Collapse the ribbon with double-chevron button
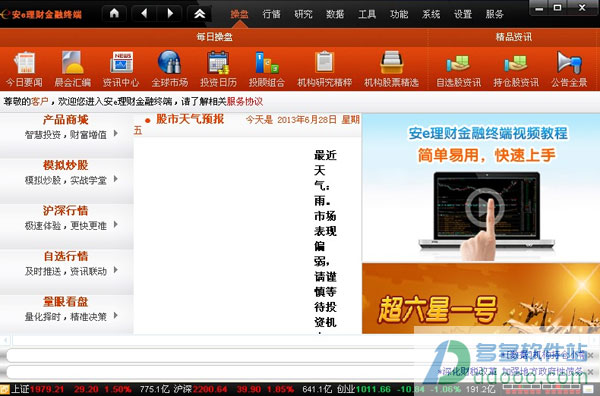600x396 pixels. point(199,14)
